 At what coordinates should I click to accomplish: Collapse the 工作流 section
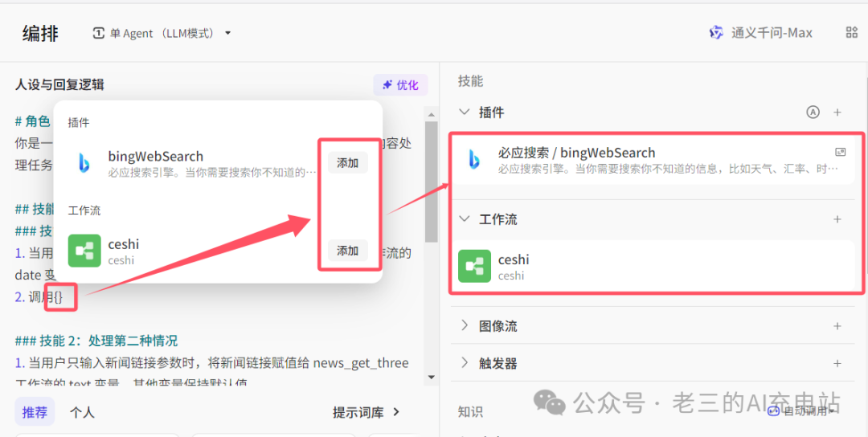click(x=464, y=219)
